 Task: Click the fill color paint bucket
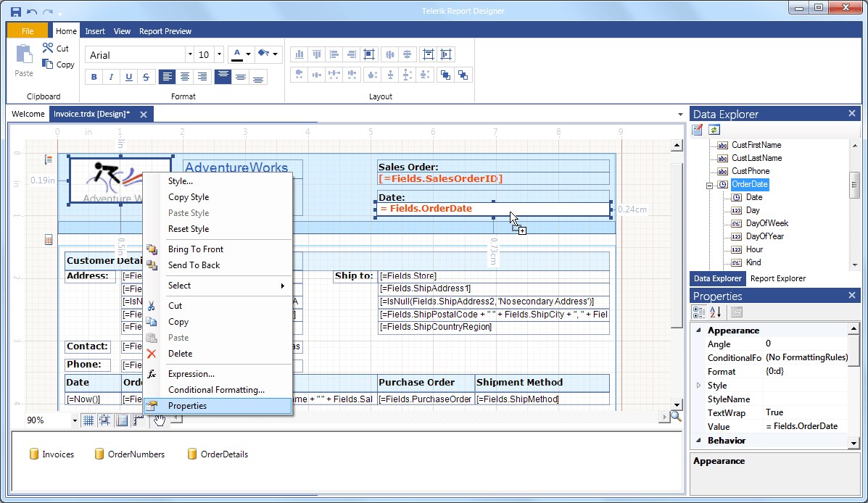[263, 54]
